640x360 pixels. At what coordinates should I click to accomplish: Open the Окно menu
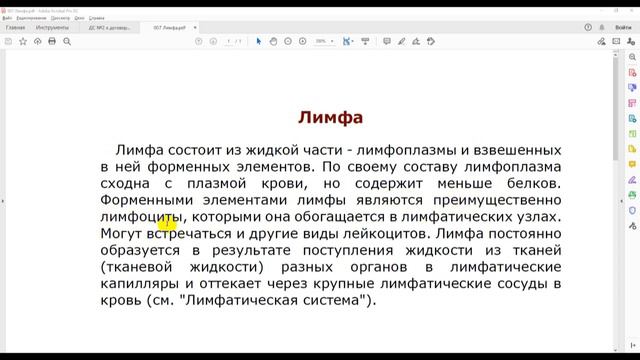click(79, 18)
